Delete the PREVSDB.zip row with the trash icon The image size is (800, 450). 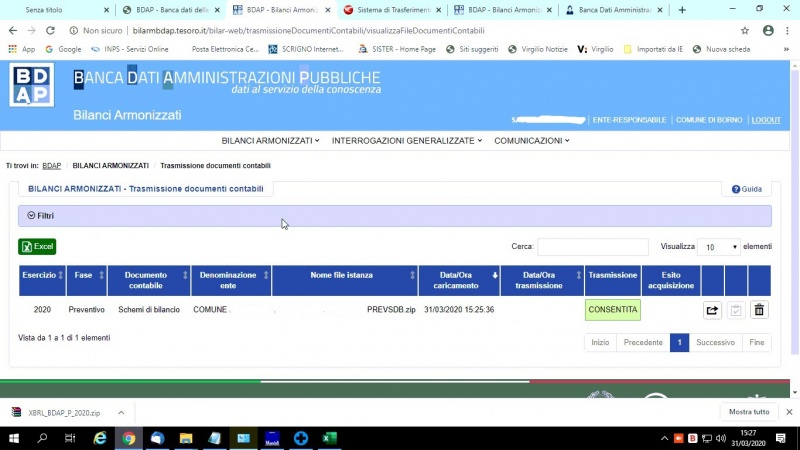click(759, 310)
